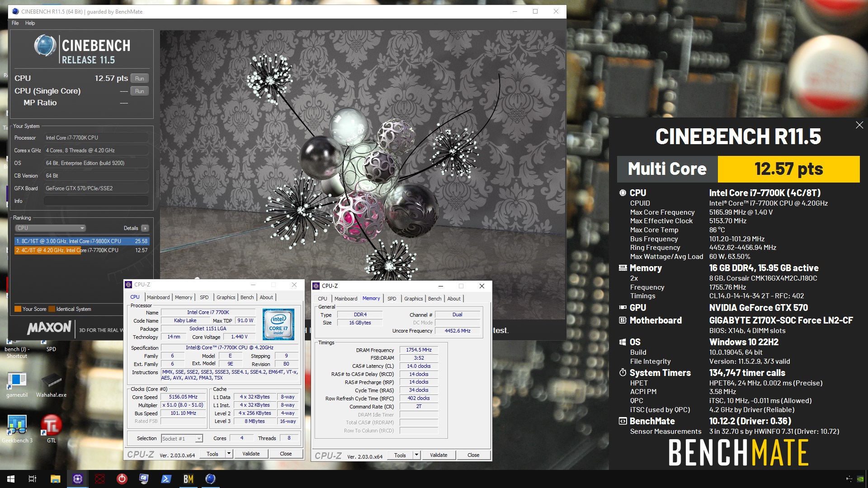Image resolution: width=868 pixels, height=488 pixels.
Task: Open Mainboard tab in right CPU-Z
Action: pos(346,299)
